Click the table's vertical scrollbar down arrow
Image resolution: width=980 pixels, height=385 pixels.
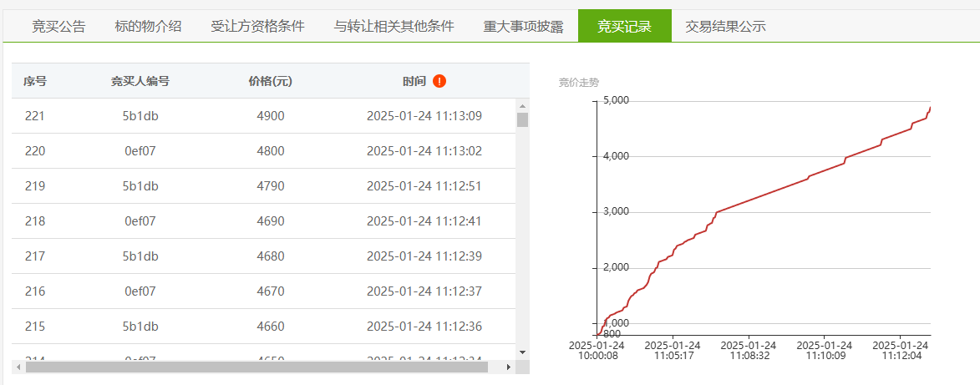point(522,353)
